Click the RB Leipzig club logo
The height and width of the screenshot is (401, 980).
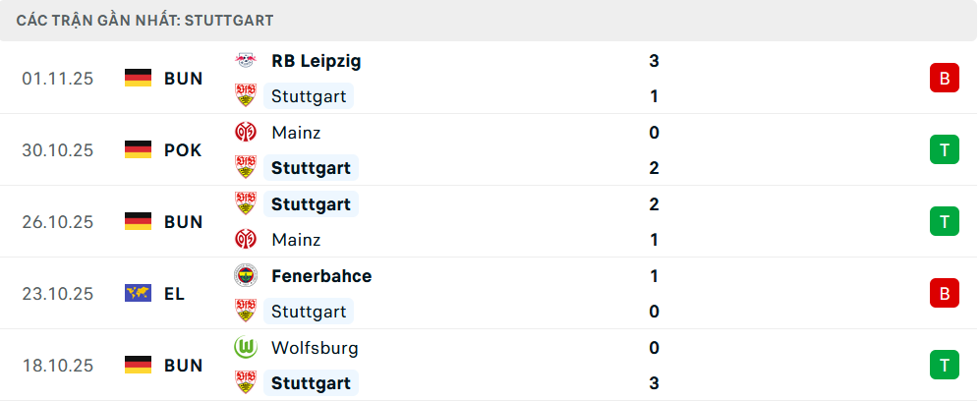245,61
